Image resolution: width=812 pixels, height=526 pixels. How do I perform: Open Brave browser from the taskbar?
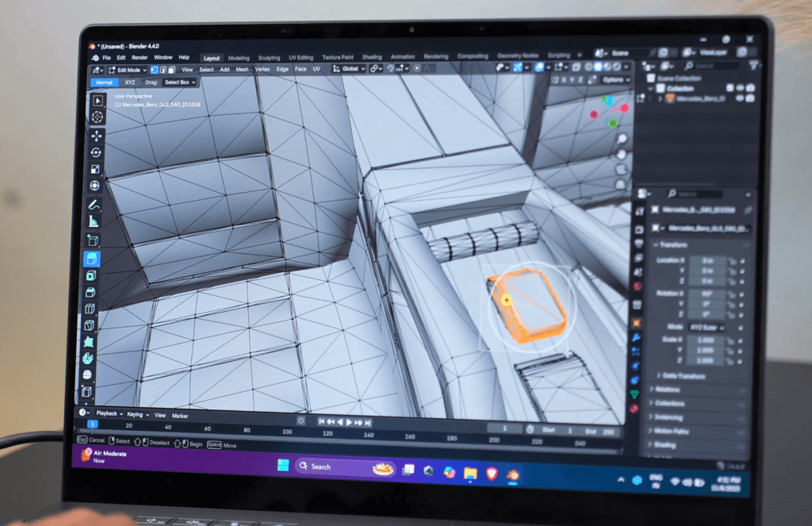(x=492, y=473)
